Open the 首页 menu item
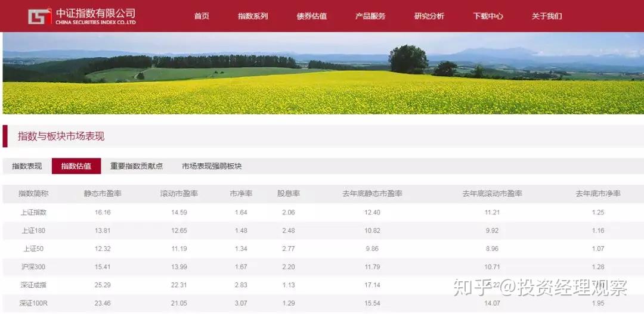This screenshot has width=644, height=314. [x=202, y=16]
